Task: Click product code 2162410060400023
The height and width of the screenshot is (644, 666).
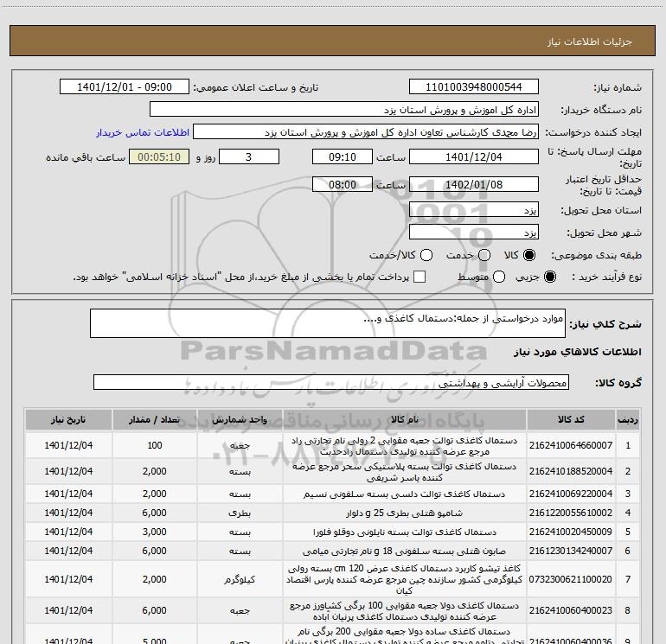Action: pyautogui.click(x=571, y=610)
